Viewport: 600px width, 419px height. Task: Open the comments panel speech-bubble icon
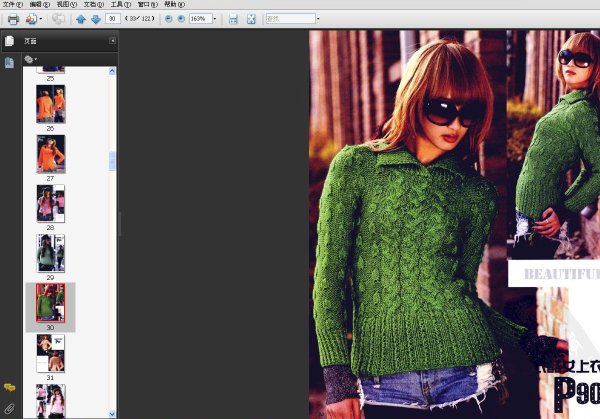tap(10, 387)
